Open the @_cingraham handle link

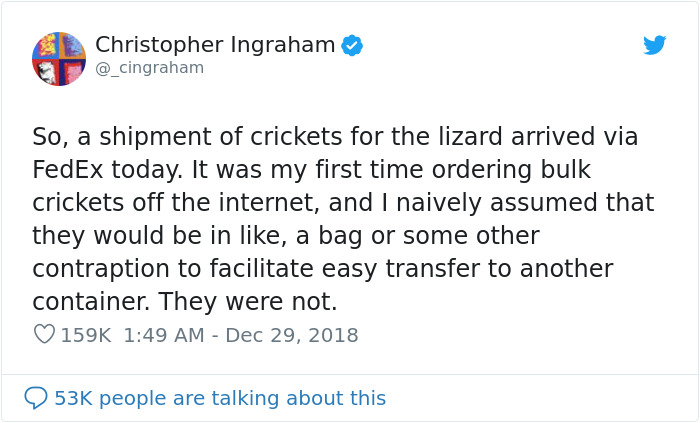[x=149, y=68]
